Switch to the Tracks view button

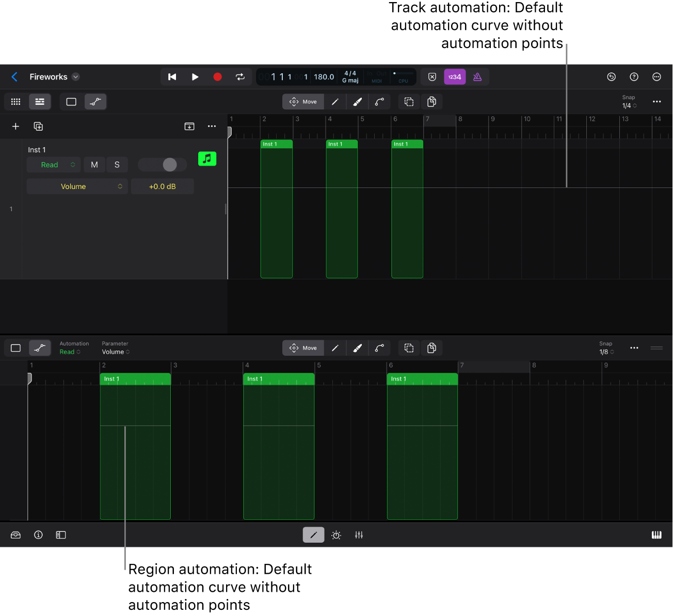40,102
